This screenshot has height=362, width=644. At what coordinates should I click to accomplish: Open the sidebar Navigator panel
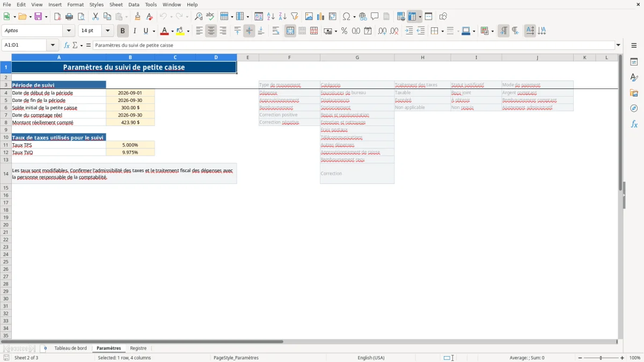pos(634,108)
